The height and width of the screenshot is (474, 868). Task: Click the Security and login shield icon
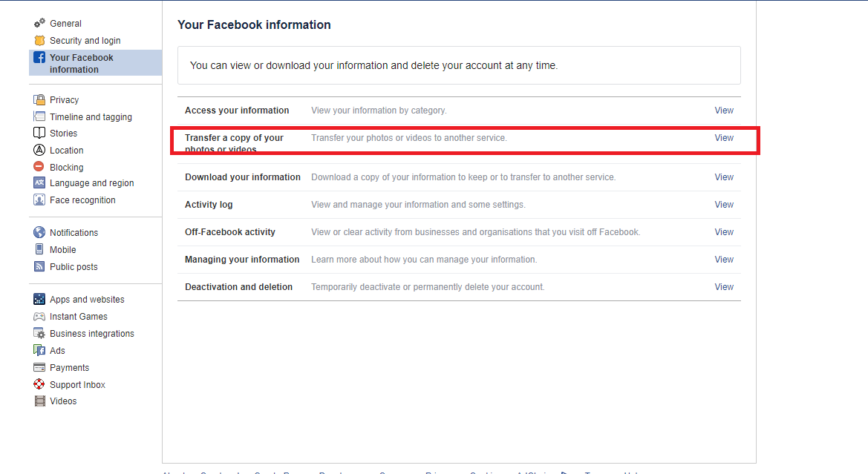(39, 41)
